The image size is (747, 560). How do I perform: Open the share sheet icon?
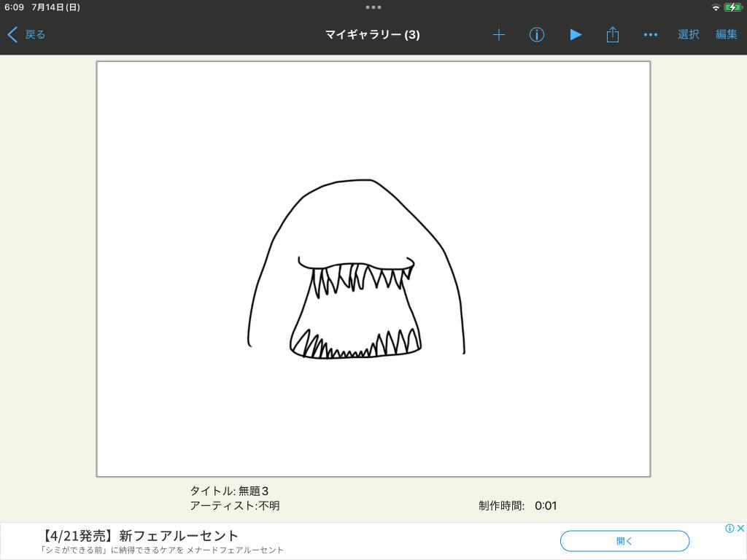(x=613, y=34)
